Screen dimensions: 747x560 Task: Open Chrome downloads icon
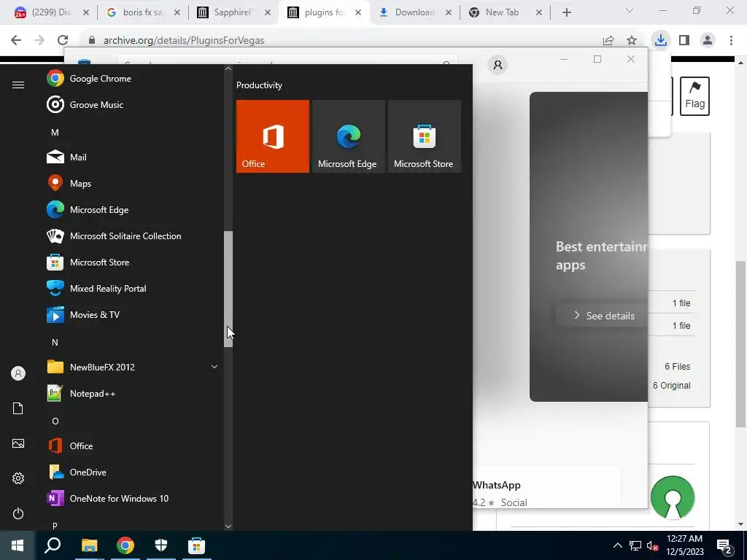(661, 41)
